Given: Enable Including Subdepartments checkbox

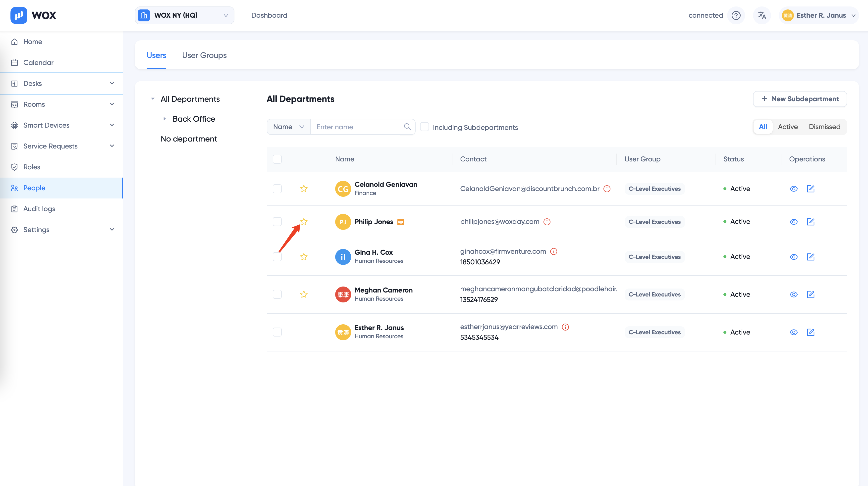Looking at the screenshot, I should click(425, 127).
